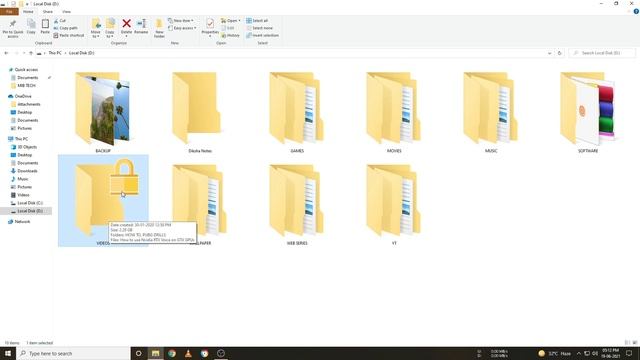Screen dimensions: 640x360
Task: Expand the Easy access dropdown
Action: tap(182, 28)
